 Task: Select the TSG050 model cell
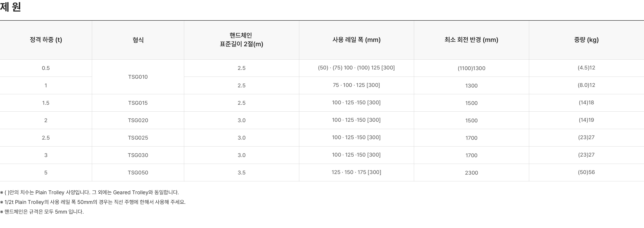pos(138,173)
